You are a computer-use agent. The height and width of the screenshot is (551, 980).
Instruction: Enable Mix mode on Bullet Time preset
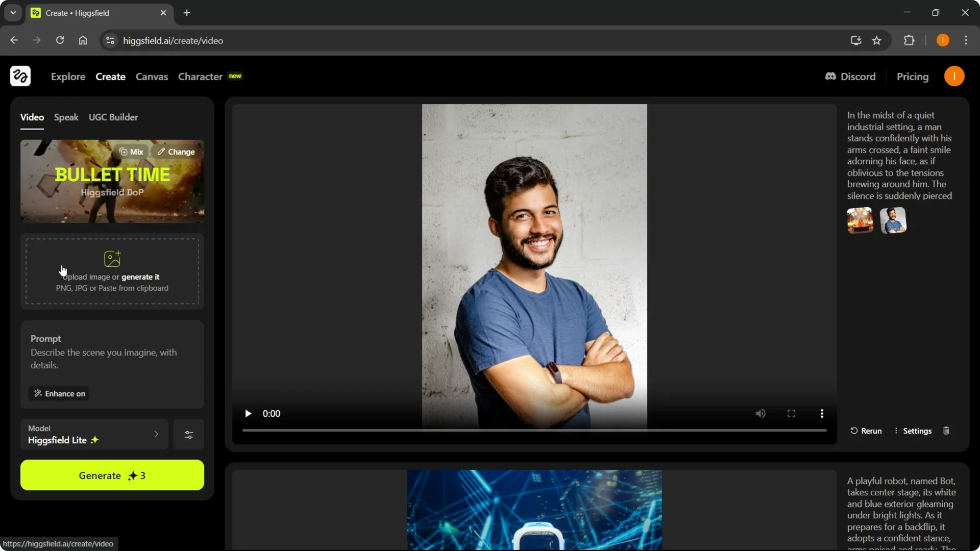[131, 152]
